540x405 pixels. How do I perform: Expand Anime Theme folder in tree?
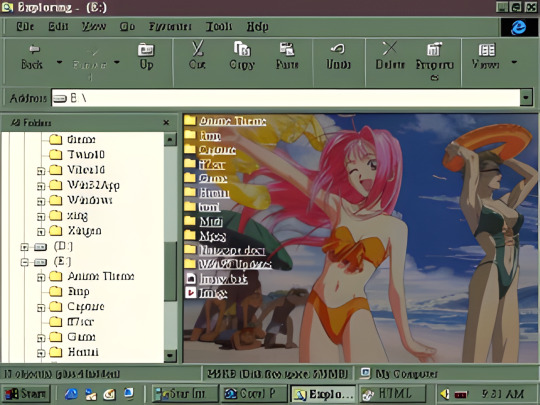tap(41, 277)
